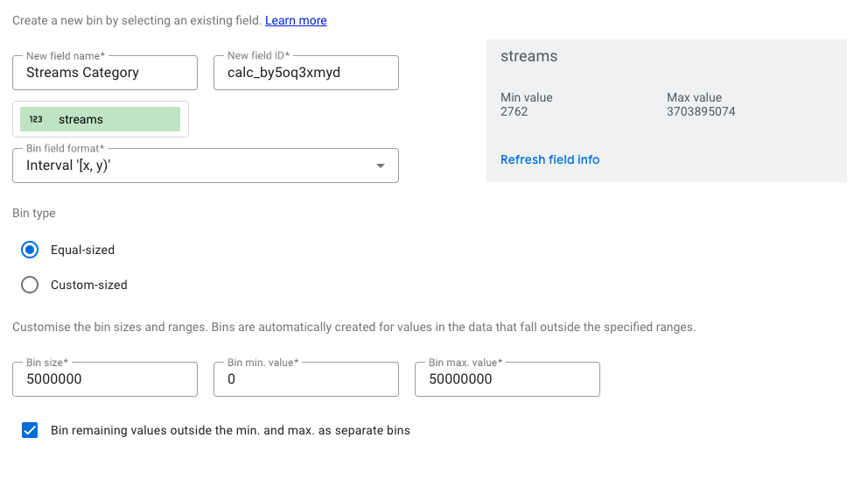
Task: Click the Customise bin sizes description text
Action: click(x=353, y=327)
